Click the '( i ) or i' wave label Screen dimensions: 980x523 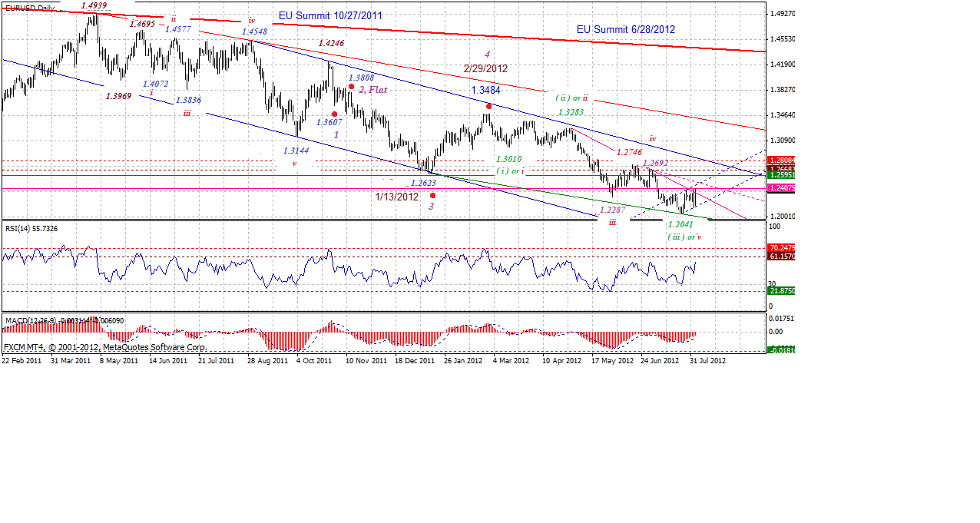[510, 170]
